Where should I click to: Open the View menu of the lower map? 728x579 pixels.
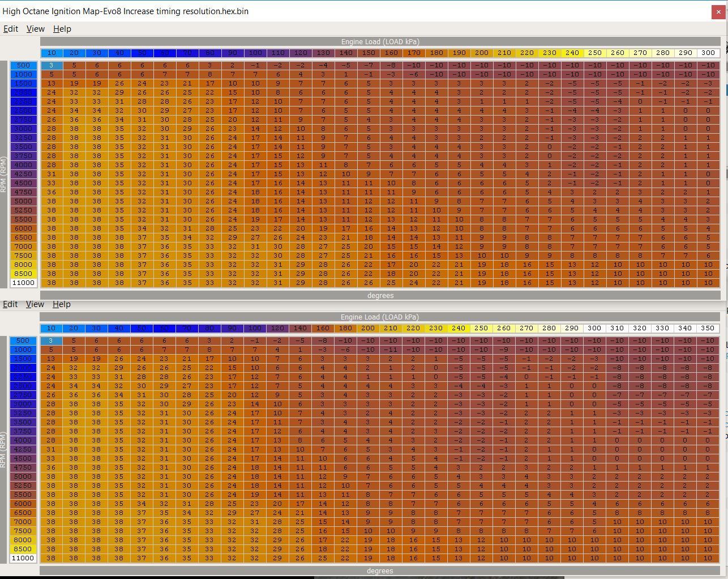point(35,304)
